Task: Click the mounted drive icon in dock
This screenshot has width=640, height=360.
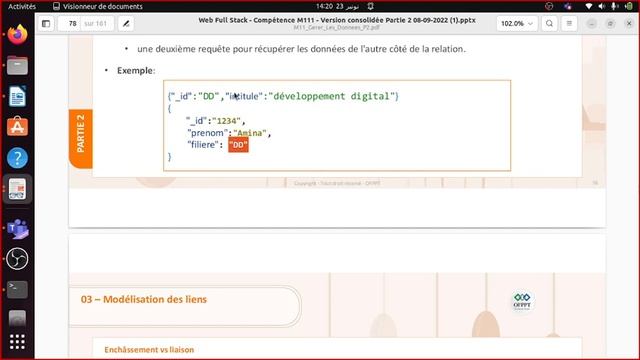Action: (x=17, y=318)
